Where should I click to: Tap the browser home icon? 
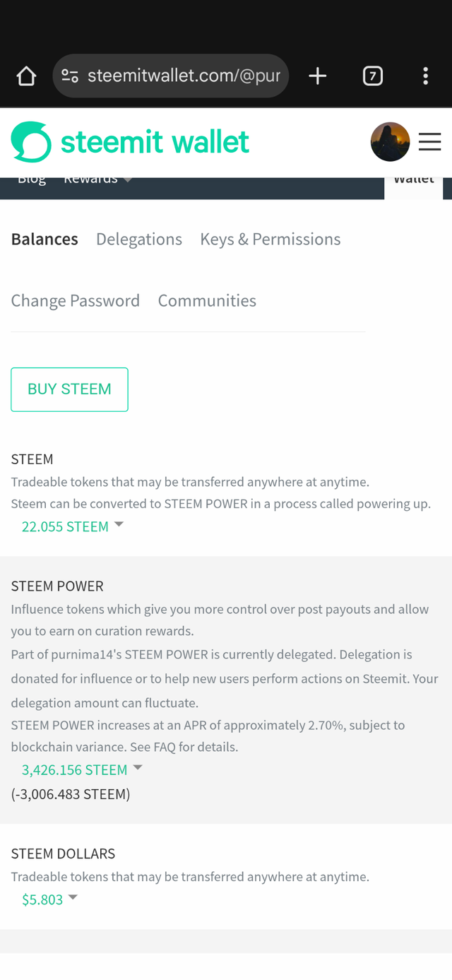pyautogui.click(x=26, y=76)
